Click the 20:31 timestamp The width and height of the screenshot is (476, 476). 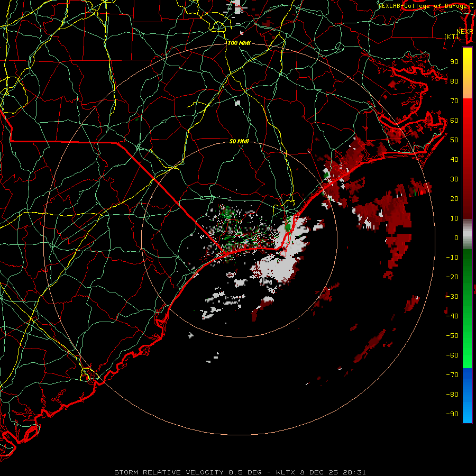click(x=354, y=472)
